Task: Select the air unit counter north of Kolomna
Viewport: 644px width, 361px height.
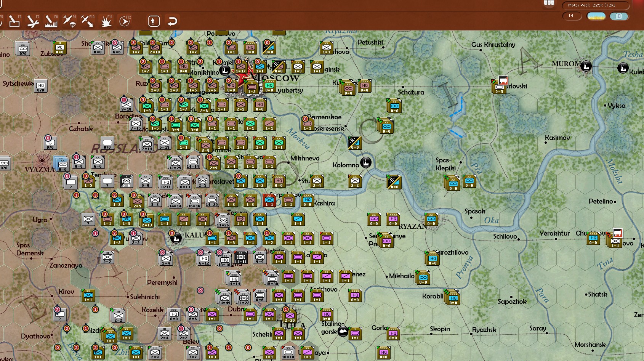Action: click(x=355, y=143)
